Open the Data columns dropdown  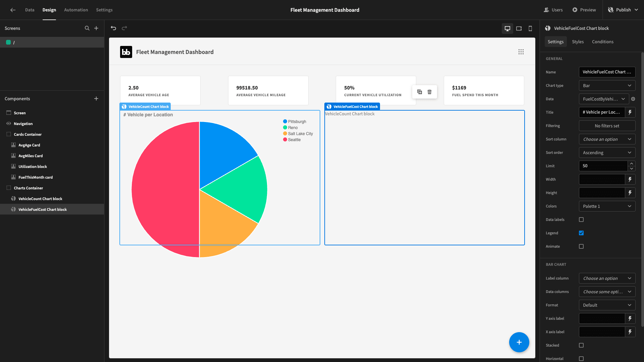(x=607, y=292)
